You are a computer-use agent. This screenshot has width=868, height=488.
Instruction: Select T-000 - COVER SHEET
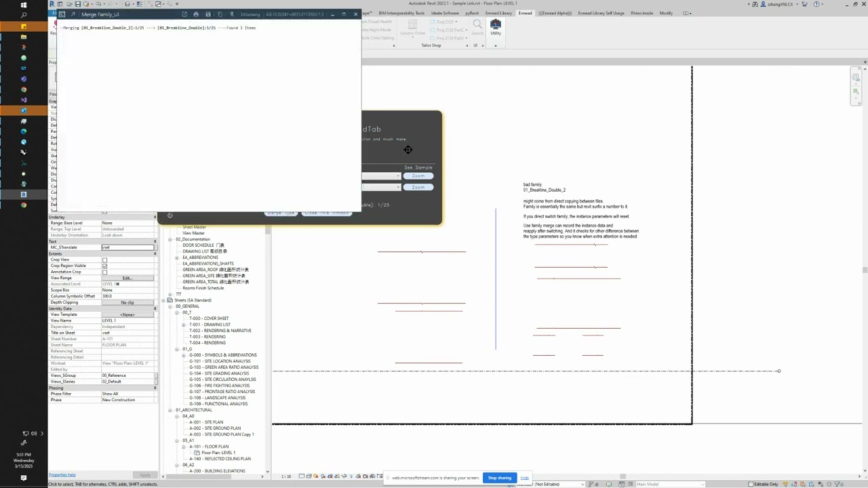209,319
